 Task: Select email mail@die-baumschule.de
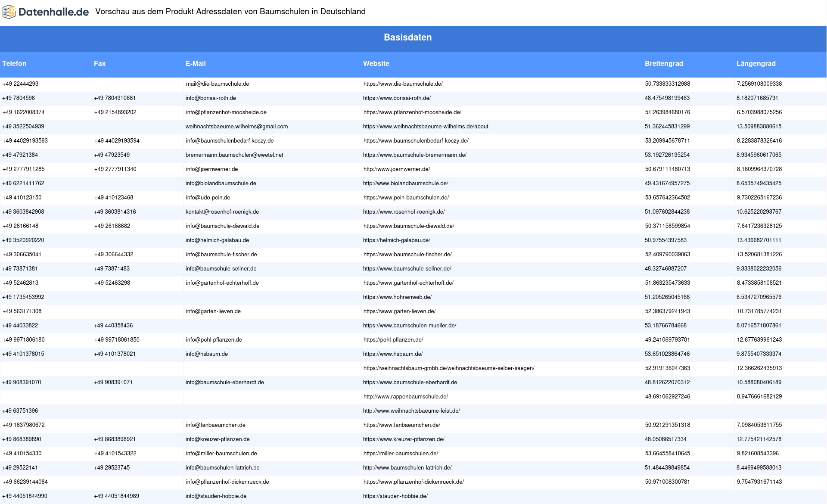[x=218, y=84]
